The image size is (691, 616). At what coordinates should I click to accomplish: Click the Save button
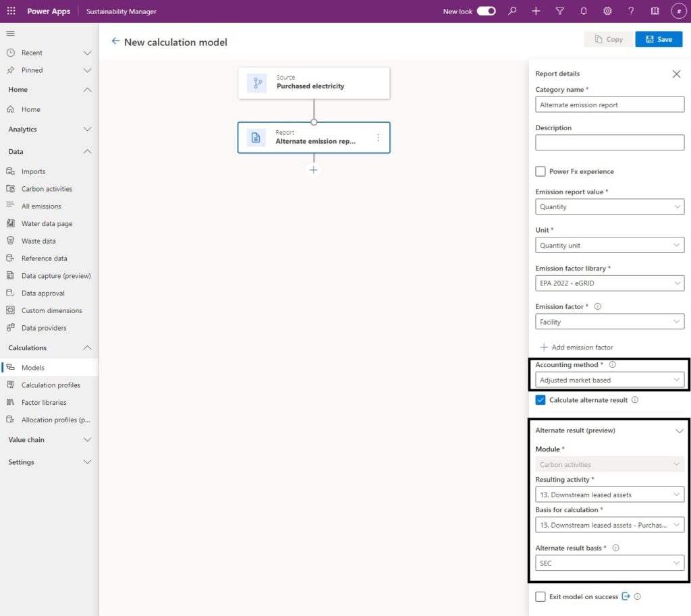tap(659, 39)
